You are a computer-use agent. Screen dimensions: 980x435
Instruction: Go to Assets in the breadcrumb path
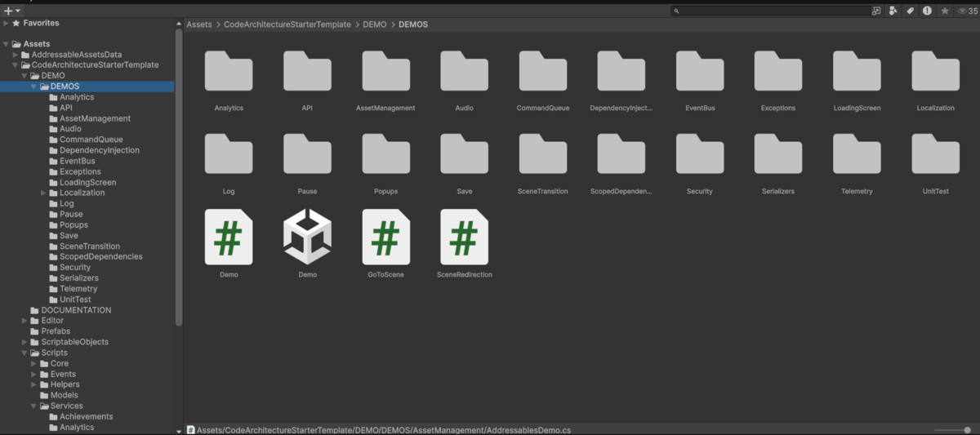click(x=199, y=25)
